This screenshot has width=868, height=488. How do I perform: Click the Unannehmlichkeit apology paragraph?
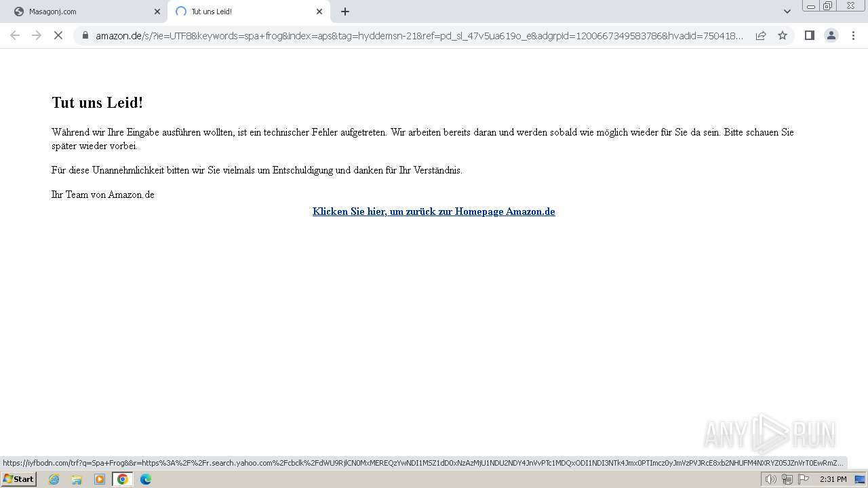tap(257, 170)
